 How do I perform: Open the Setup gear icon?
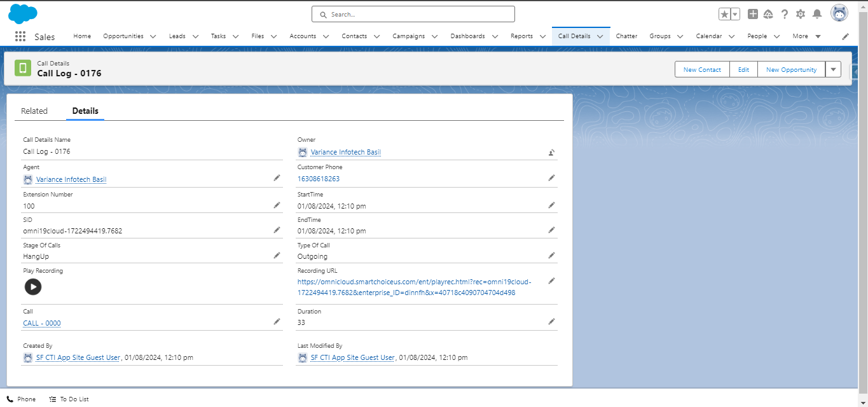(801, 14)
